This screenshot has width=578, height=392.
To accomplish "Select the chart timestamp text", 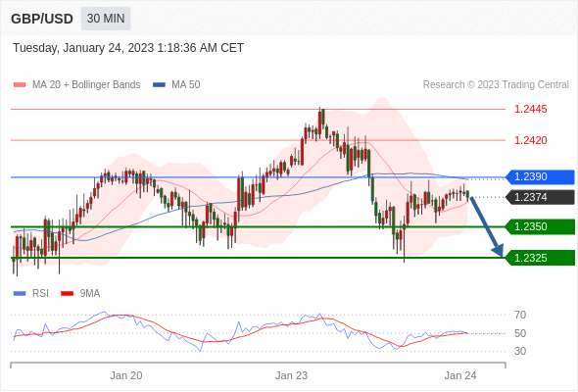I will [x=128, y=48].
